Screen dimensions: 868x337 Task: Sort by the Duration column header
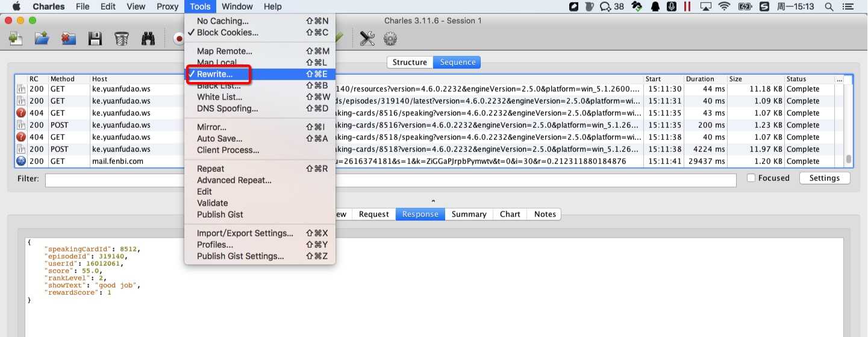(705, 79)
